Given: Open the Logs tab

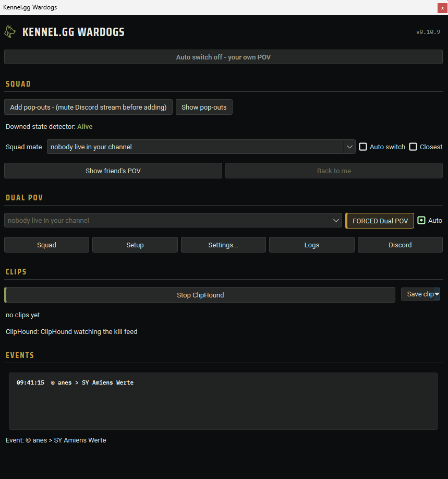Looking at the screenshot, I should point(312,245).
